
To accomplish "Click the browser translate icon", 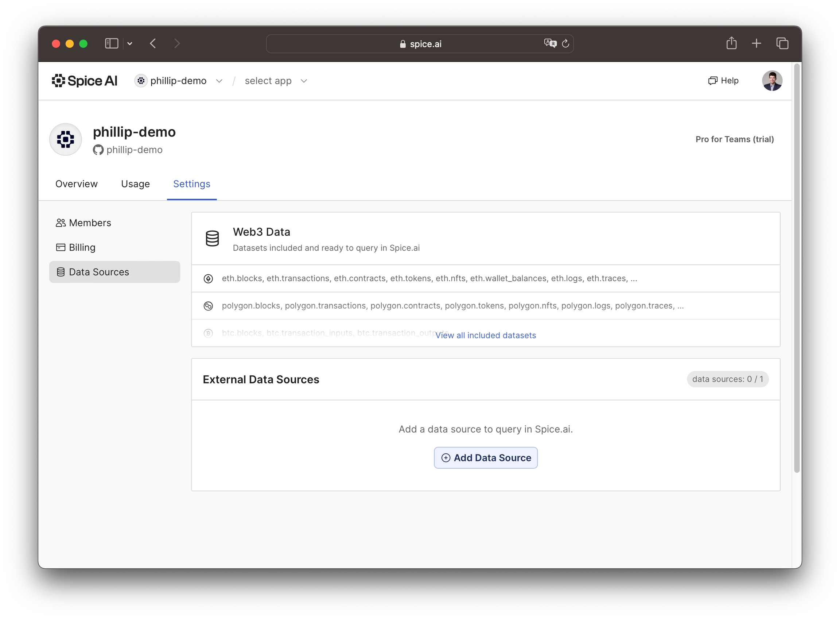I will [x=550, y=43].
